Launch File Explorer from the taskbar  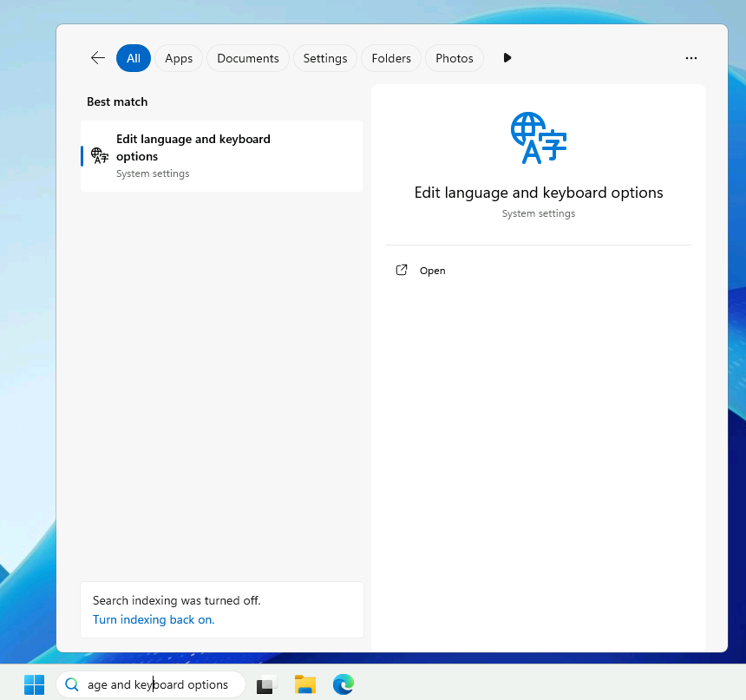(x=304, y=684)
